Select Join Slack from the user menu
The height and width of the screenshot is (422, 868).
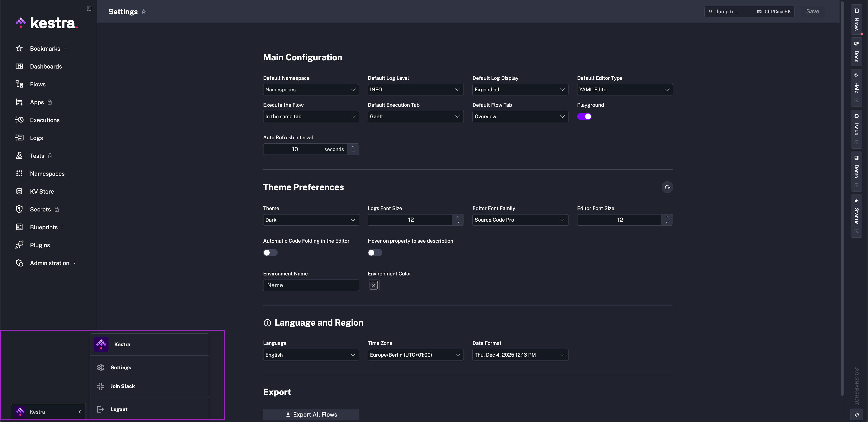pos(122,386)
